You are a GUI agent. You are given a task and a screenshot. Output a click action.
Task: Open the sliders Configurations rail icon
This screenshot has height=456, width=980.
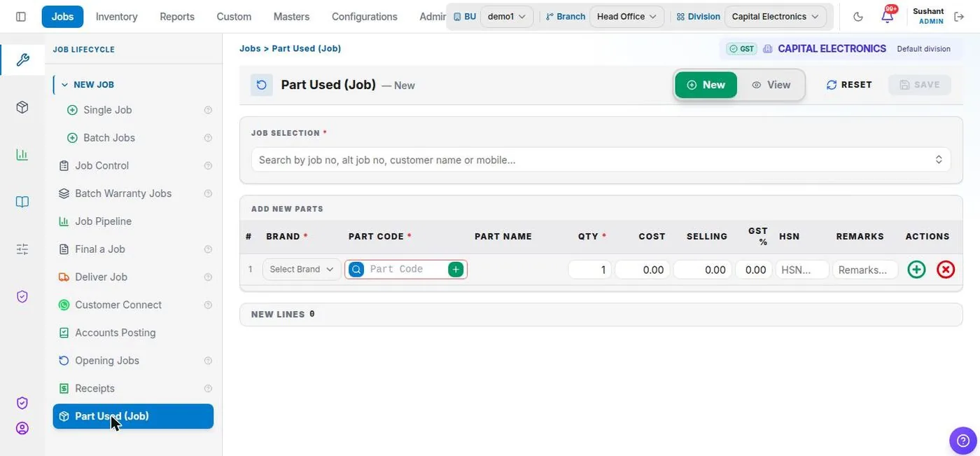pos(22,249)
